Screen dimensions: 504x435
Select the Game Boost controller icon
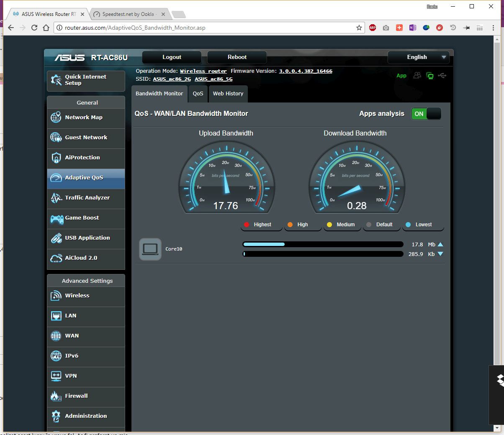pyautogui.click(x=57, y=218)
